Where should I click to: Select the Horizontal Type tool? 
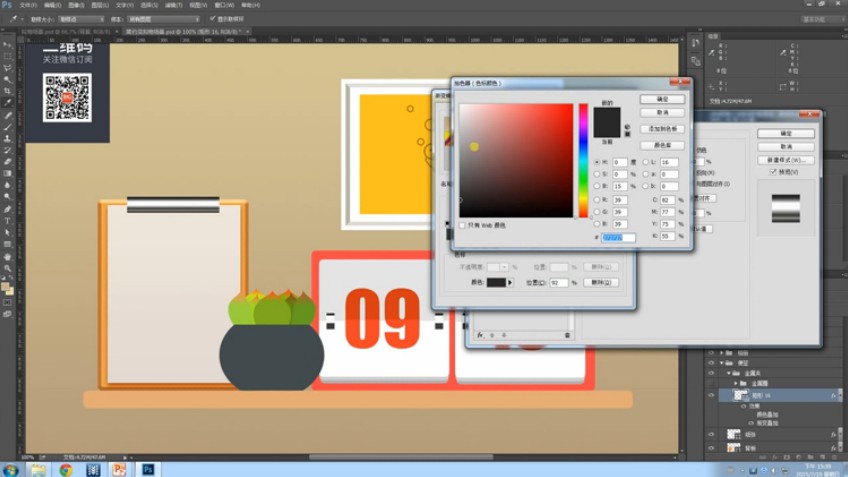pos(8,221)
